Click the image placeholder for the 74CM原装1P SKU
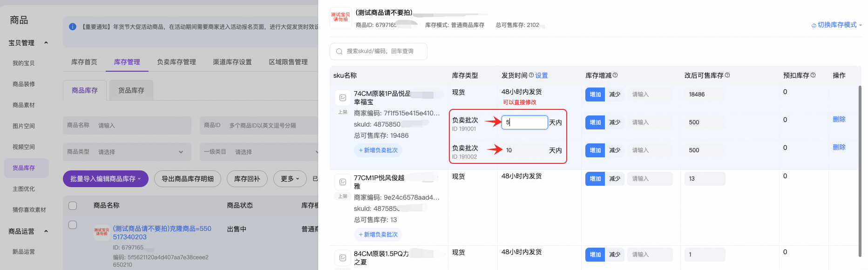Screen dimensions: 868x270 (x=343, y=98)
